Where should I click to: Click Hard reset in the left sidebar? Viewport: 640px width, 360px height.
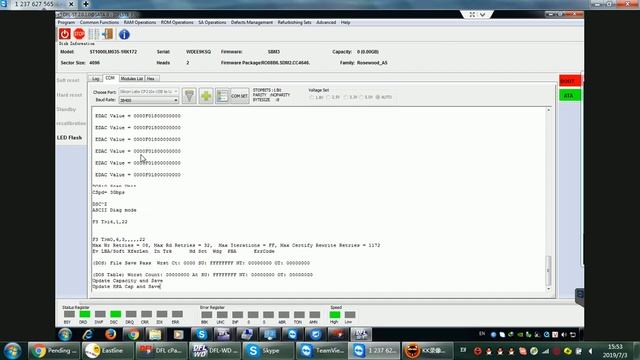(69, 95)
